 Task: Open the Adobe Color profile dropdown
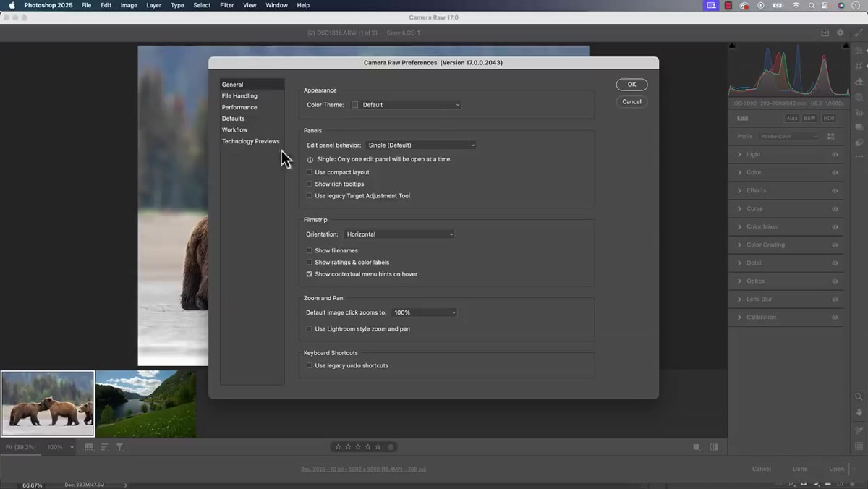[788, 136]
